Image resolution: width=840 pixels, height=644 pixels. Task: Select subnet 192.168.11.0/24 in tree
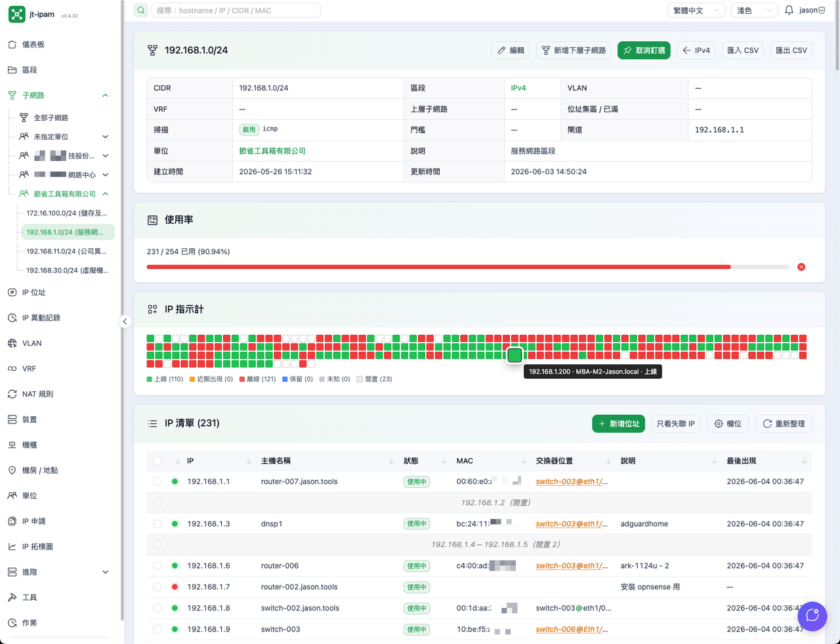pyautogui.click(x=66, y=251)
